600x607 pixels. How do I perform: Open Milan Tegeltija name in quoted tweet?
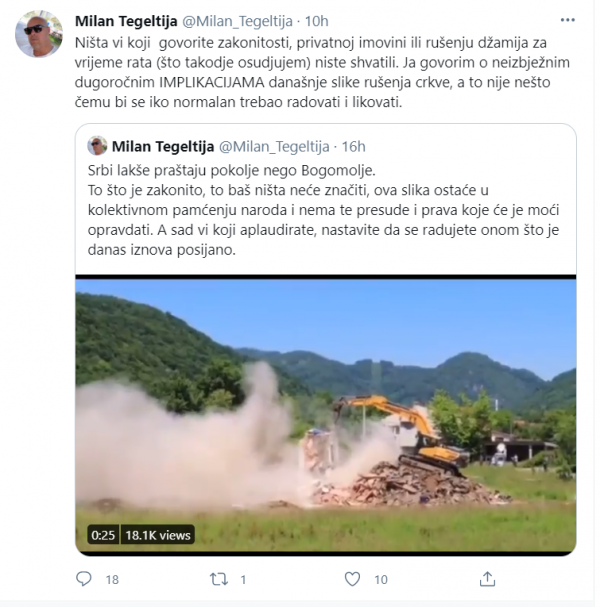pyautogui.click(x=163, y=146)
